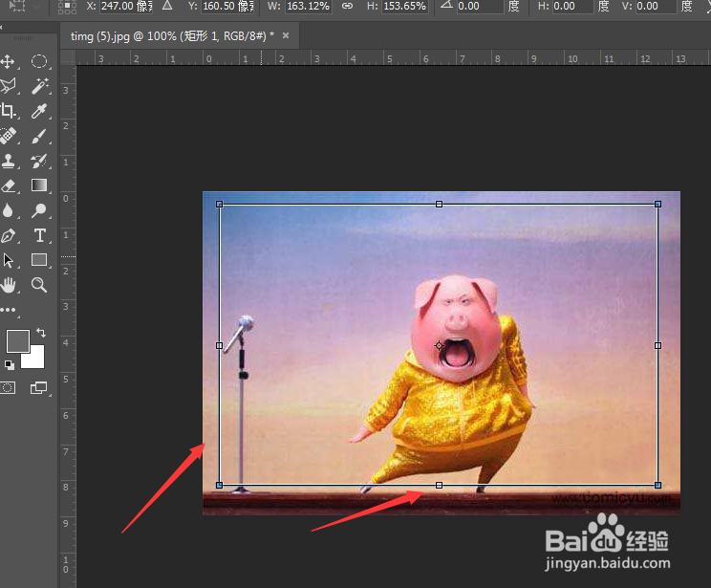
Task: Select the Clone Stamp tool
Action: coord(8,161)
